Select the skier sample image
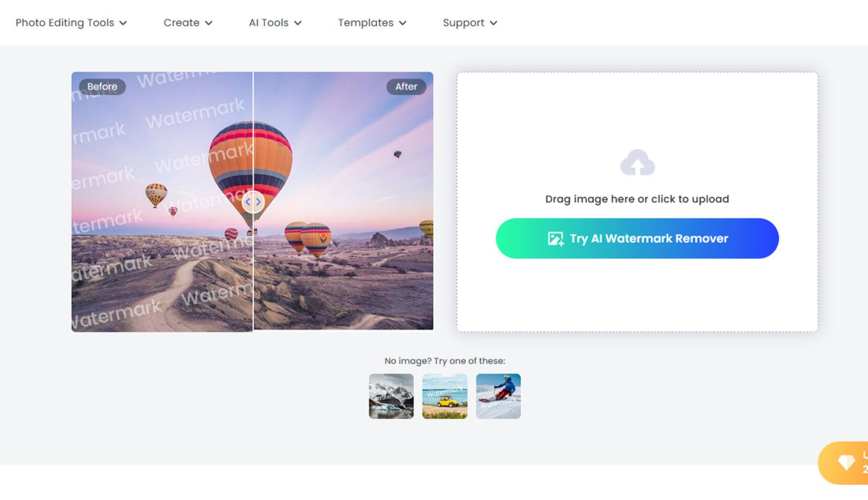This screenshot has width=868, height=500. click(x=498, y=396)
